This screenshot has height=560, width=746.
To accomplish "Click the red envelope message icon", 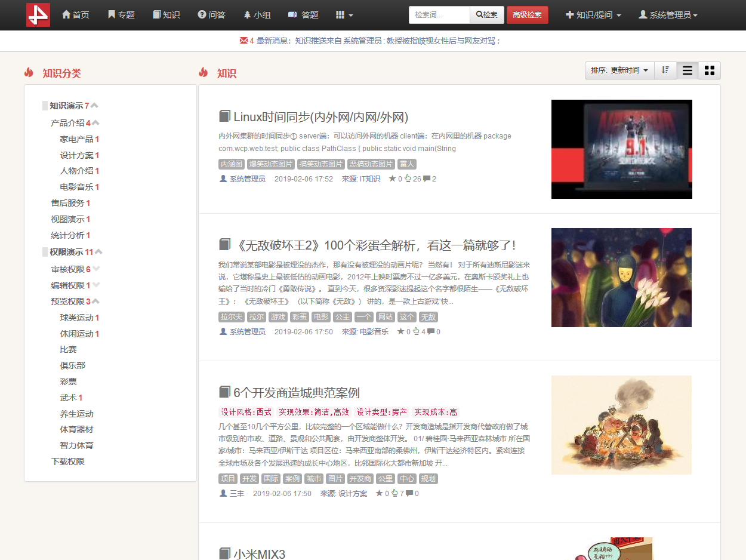I will [x=243, y=41].
